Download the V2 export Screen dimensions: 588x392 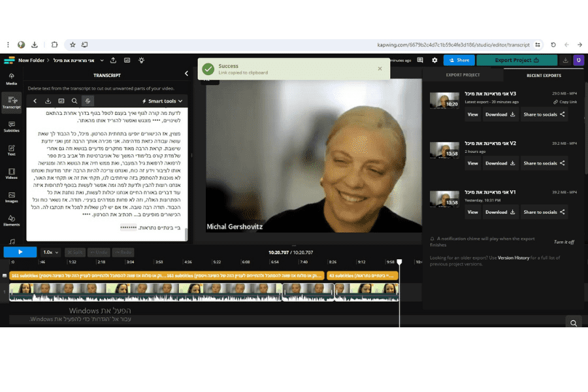pyautogui.click(x=500, y=163)
